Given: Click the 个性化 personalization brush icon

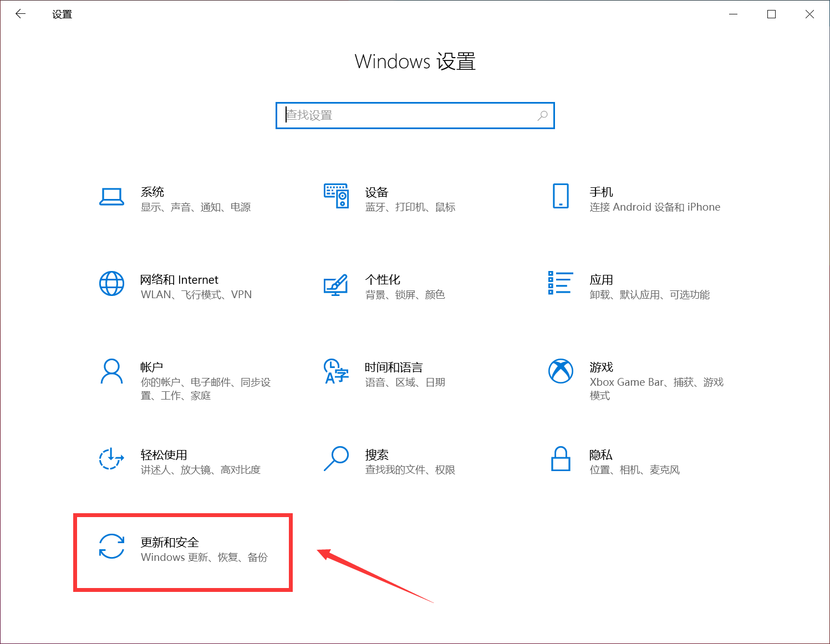Looking at the screenshot, I should [x=336, y=286].
